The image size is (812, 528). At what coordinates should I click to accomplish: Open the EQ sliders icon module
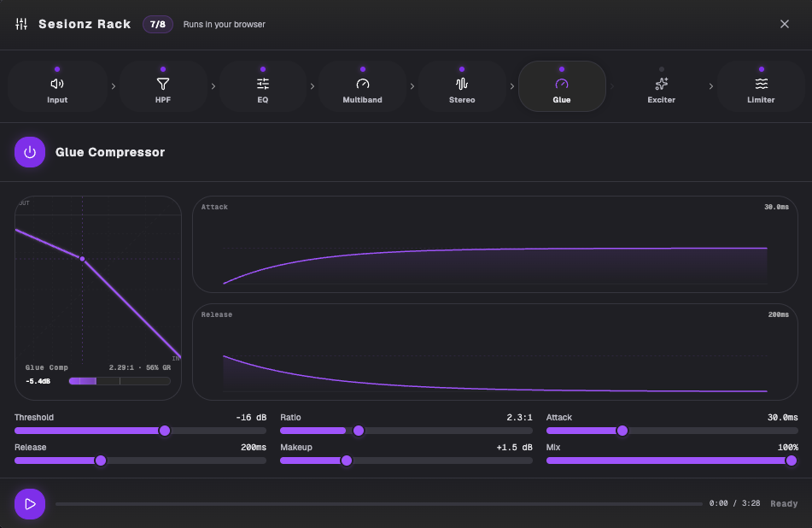pos(263,86)
